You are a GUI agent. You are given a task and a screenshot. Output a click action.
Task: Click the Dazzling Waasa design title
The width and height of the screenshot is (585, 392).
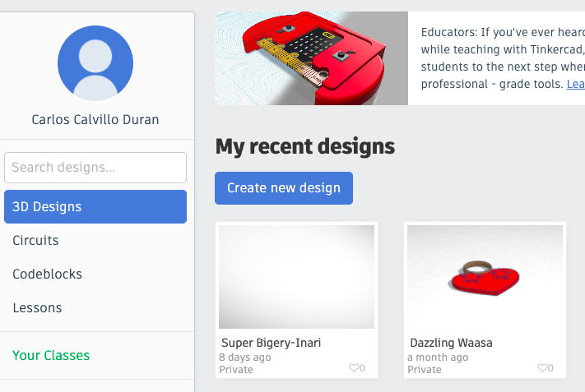pyautogui.click(x=452, y=343)
